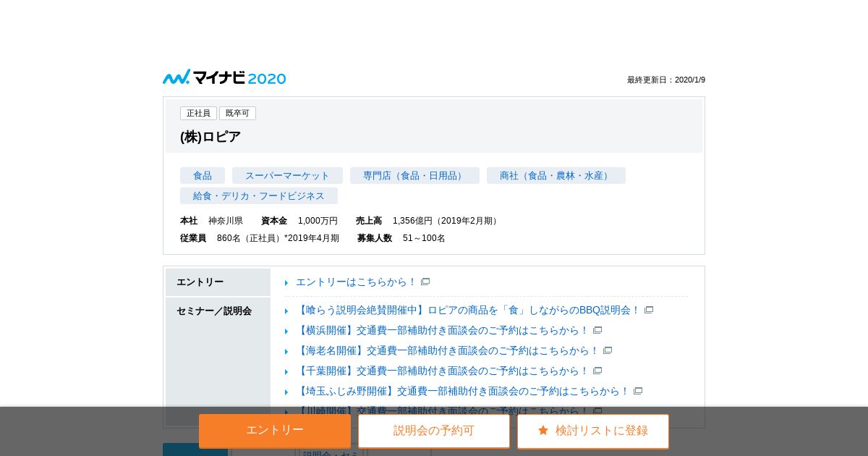The width and height of the screenshot is (868, 456).
Task: Click the external-window icon next to エントリーはこちらから！
Action: point(425,282)
